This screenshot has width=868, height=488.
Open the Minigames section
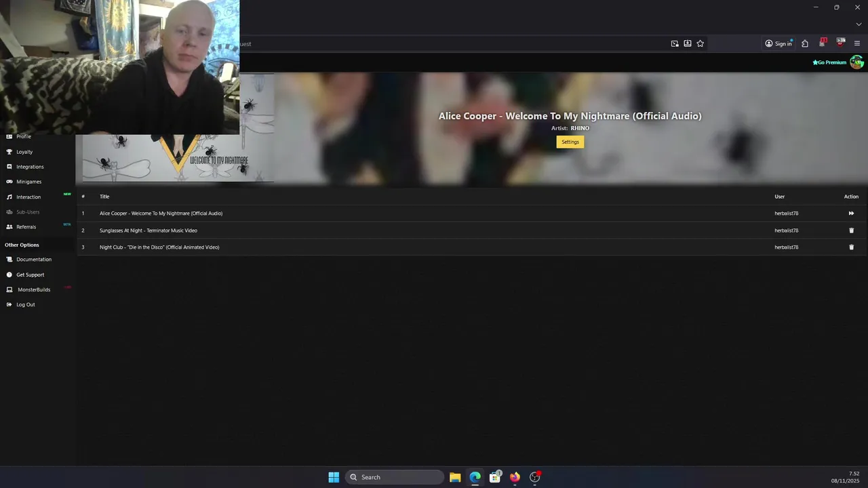coord(29,182)
